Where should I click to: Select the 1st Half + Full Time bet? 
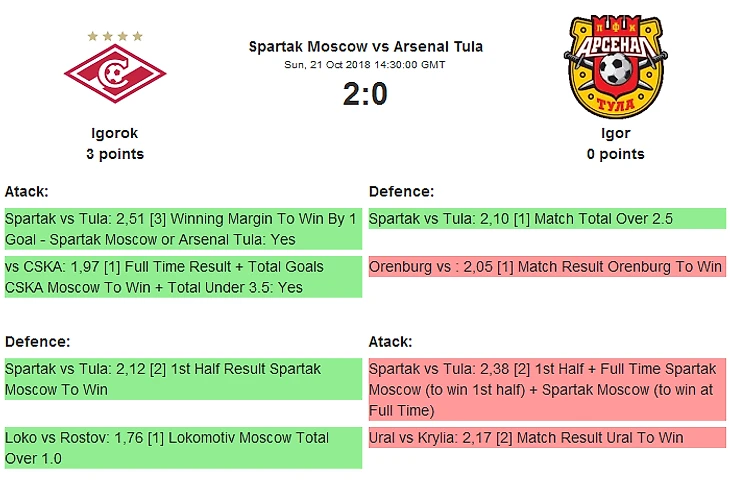coord(547,390)
